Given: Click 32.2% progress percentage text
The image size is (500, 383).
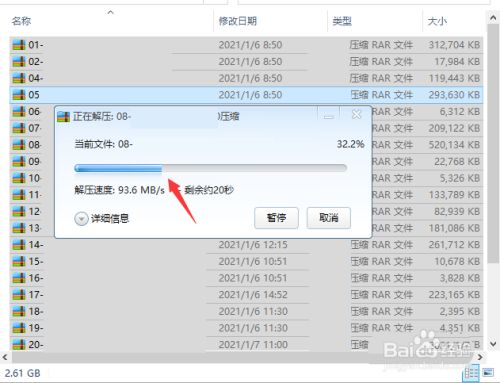Looking at the screenshot, I should pyautogui.click(x=350, y=144).
